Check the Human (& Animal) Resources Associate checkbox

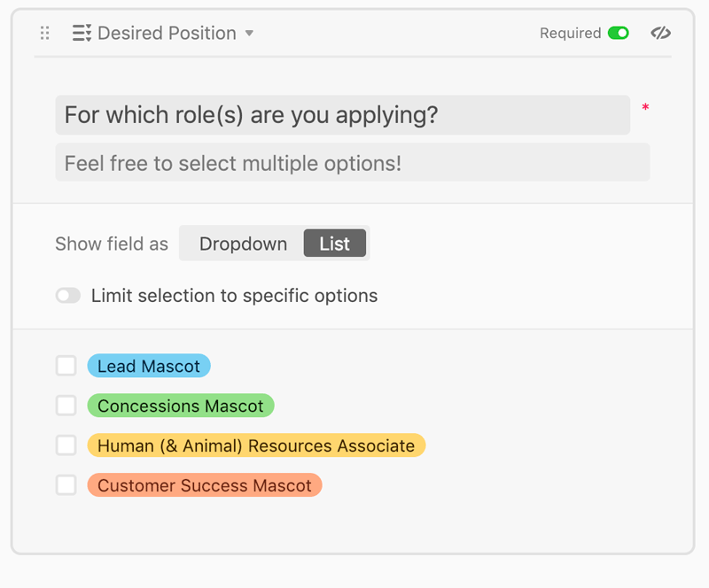[x=66, y=445]
